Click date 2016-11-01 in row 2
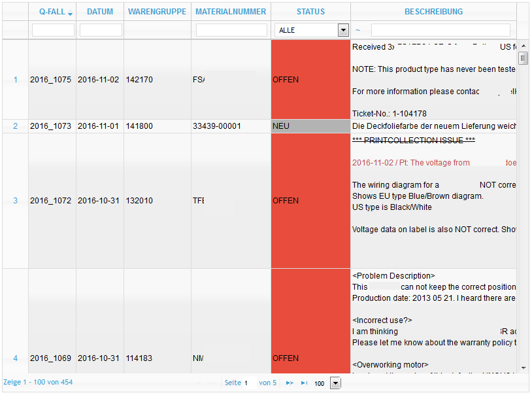This screenshot has height=395, width=532. coord(99,126)
